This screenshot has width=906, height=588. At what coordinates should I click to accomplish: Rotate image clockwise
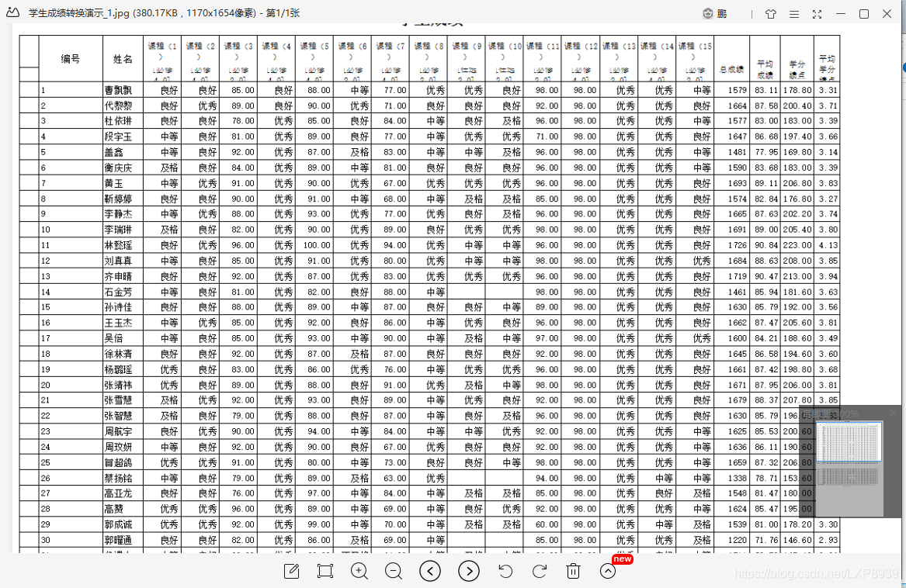point(539,571)
